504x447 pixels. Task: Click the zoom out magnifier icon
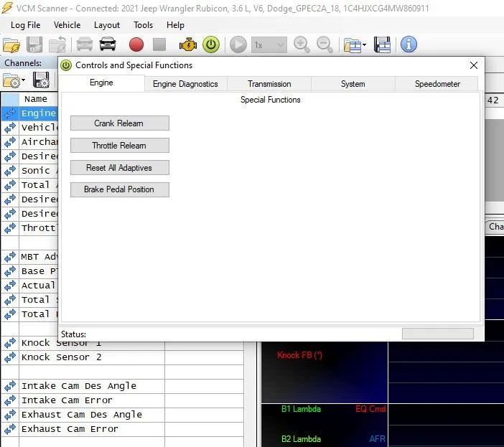(x=325, y=44)
